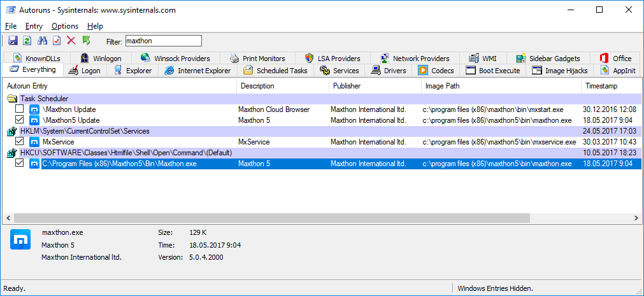Open the Options menu
The width and height of the screenshot is (644, 296).
click(x=65, y=26)
